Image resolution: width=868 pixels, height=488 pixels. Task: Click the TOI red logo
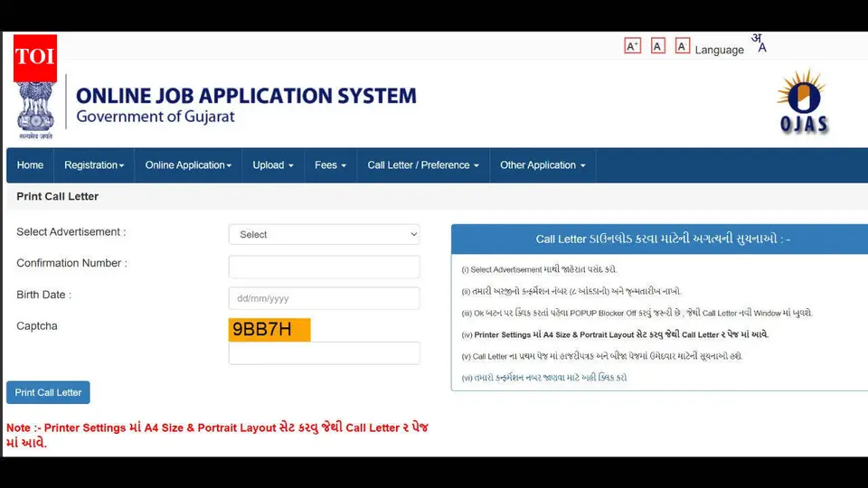tap(35, 58)
